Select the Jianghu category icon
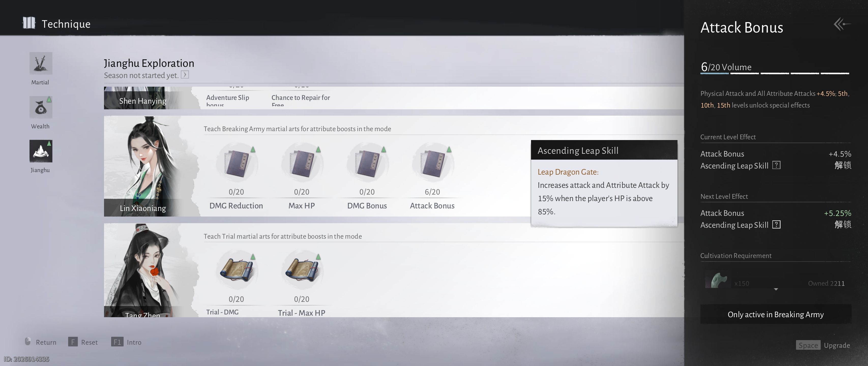The height and width of the screenshot is (366, 868). coord(40,151)
